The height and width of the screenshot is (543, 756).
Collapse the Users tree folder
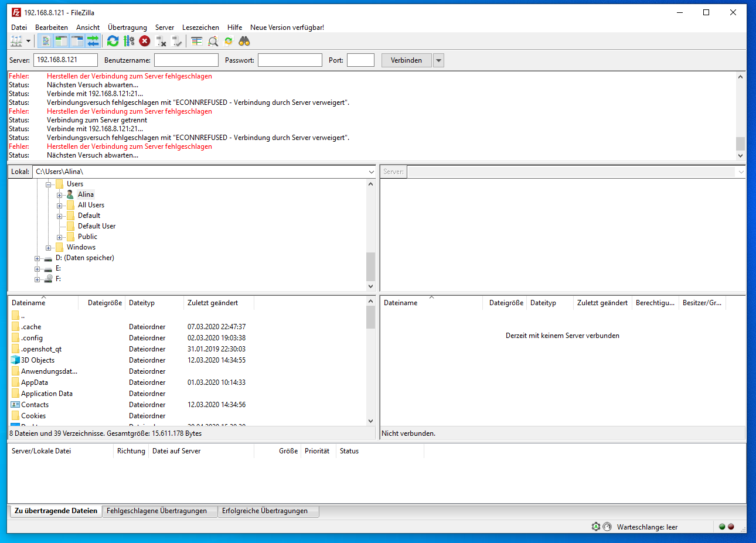(x=48, y=184)
